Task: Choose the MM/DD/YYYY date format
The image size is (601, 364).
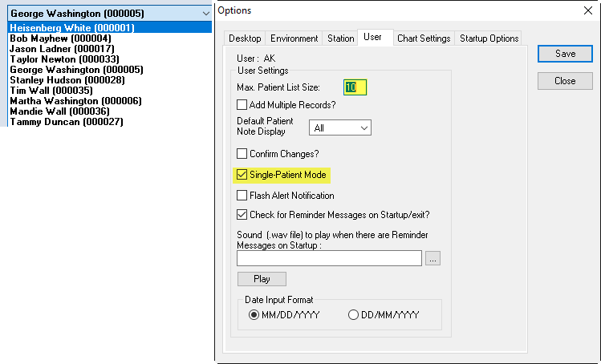Action: (x=254, y=315)
